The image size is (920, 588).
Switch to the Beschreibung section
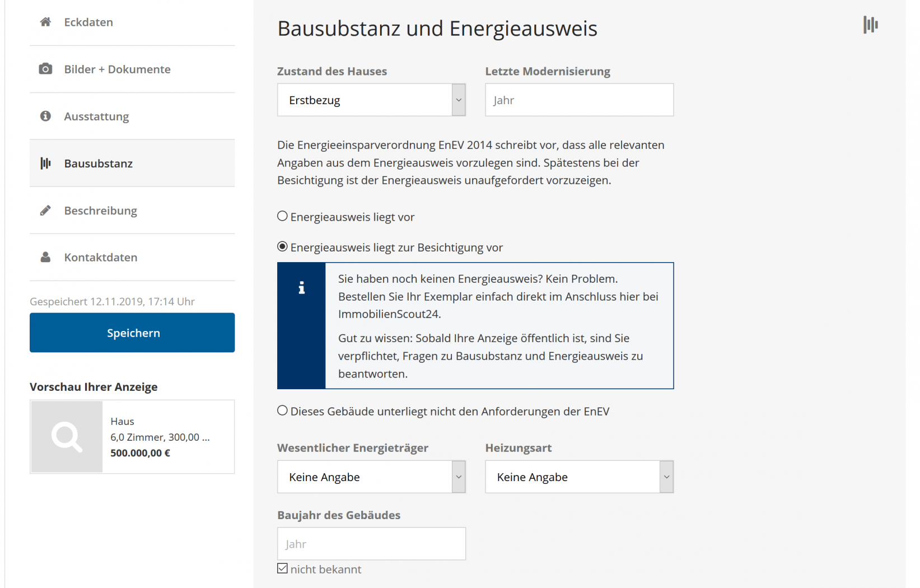(x=132, y=211)
